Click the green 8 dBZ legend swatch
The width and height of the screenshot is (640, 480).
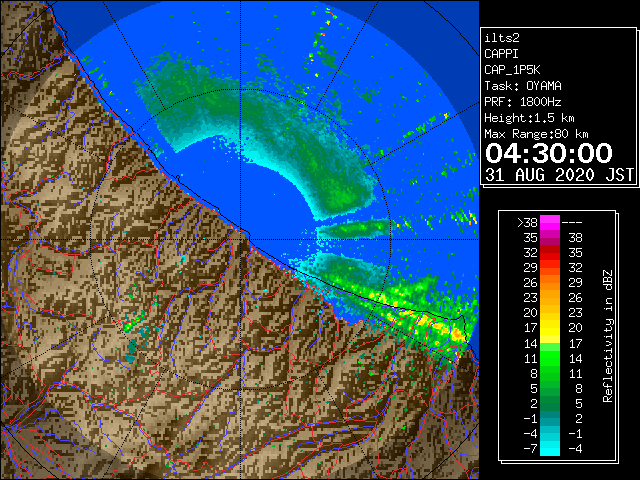tap(550, 373)
